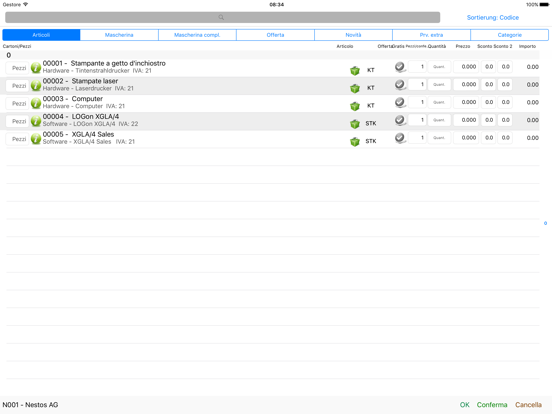Edit Sconto 2 field for XGLA/4 Sales row

pos(505,138)
